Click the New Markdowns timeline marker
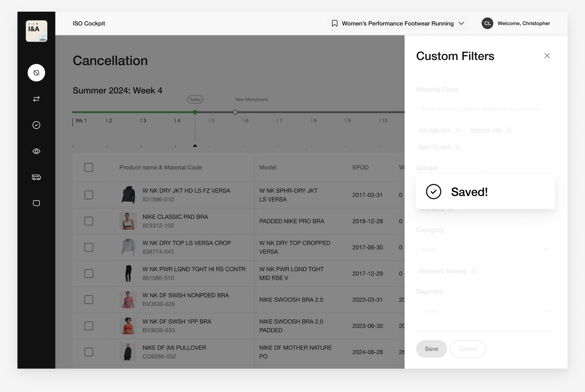The width and height of the screenshot is (585, 392). click(235, 112)
